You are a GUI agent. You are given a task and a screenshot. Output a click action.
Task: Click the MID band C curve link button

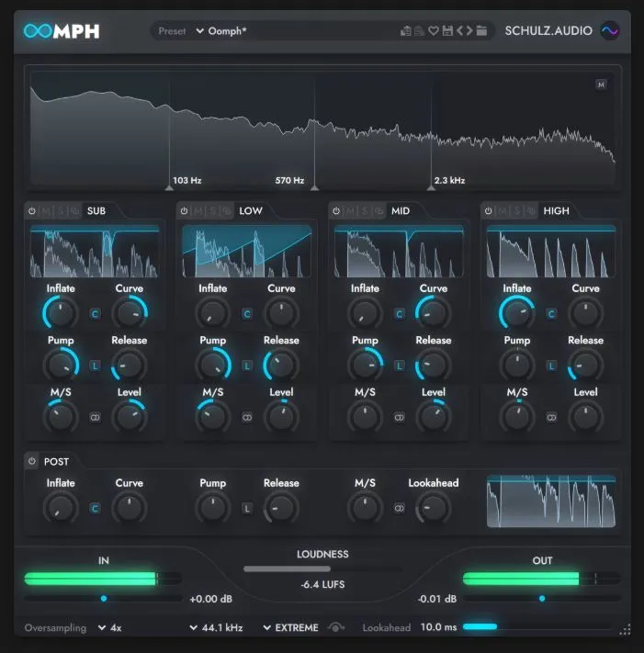tap(399, 314)
